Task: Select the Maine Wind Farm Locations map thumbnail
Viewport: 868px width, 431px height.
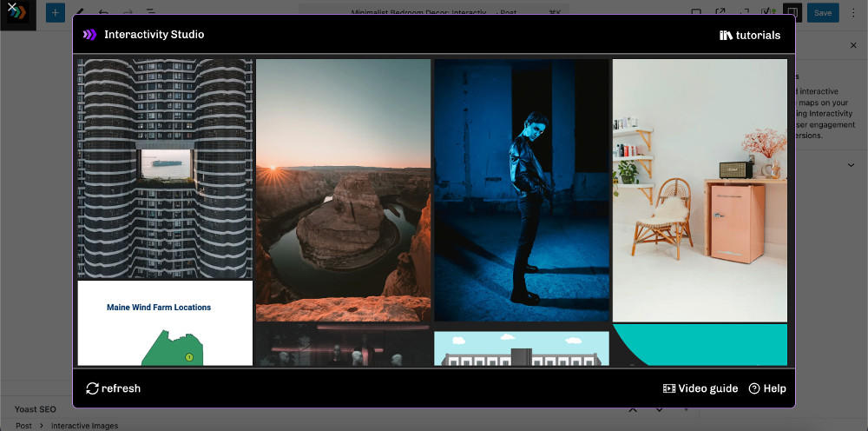Action: [165, 323]
